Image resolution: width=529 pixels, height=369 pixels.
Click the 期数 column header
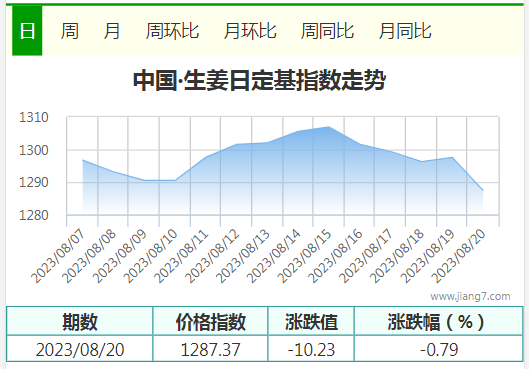[80, 321]
